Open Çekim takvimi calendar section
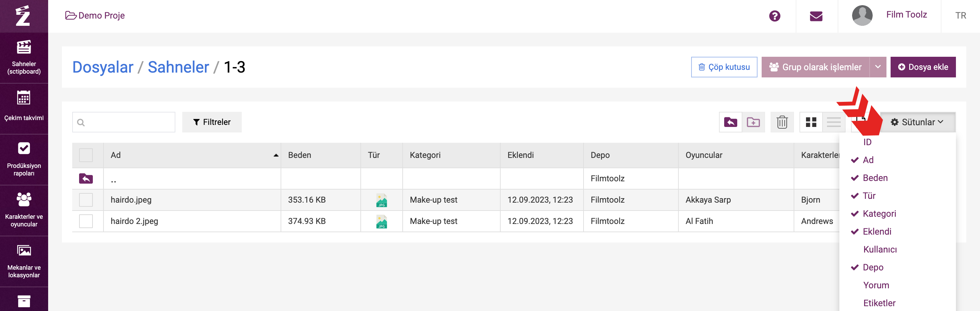This screenshot has width=980, height=311. (24, 108)
